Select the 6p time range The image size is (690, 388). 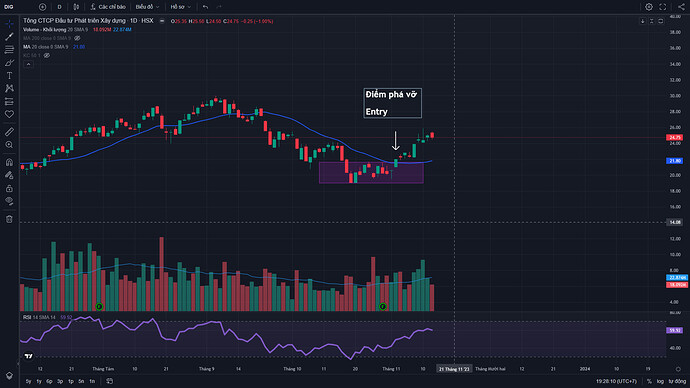coord(49,381)
